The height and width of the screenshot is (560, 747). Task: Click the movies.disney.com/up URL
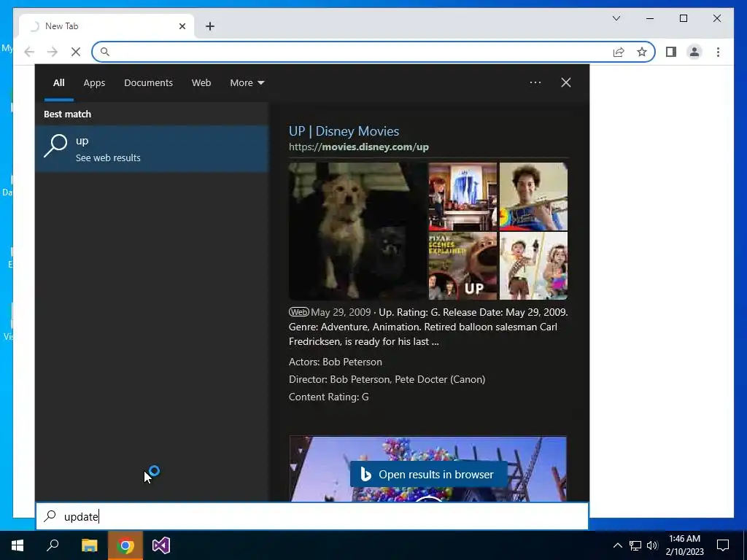pyautogui.click(x=359, y=147)
